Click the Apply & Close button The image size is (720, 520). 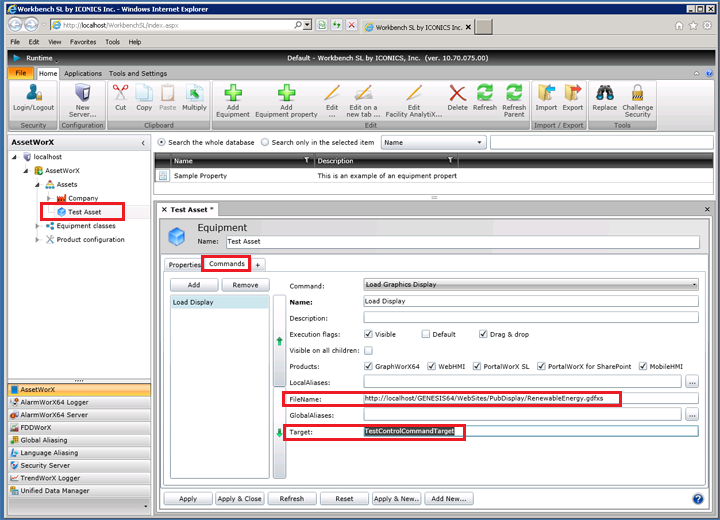(239, 498)
